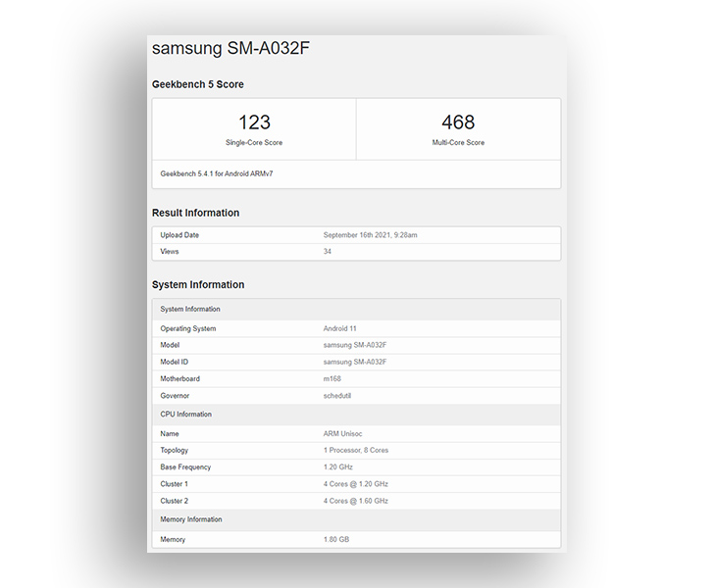Image resolution: width=714 pixels, height=588 pixels.
Task: Click the Name label under CPU Information
Action: pyautogui.click(x=170, y=434)
